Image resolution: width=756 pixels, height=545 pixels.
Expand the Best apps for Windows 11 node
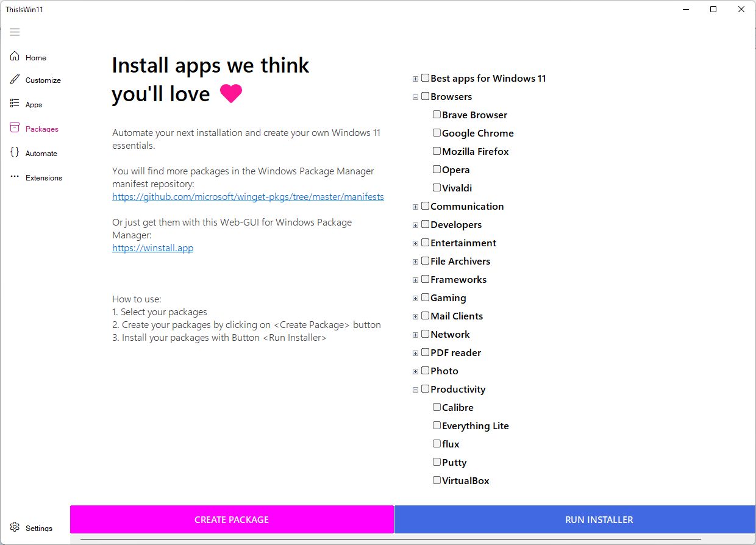[x=415, y=79]
